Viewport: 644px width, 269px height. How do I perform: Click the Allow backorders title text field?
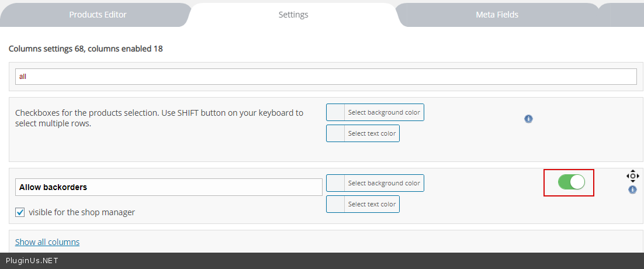(x=168, y=187)
